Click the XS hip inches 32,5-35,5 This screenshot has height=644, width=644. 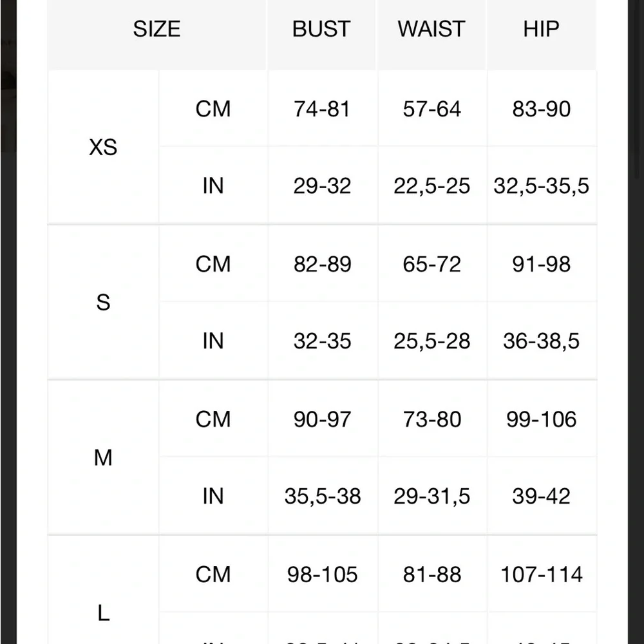(x=542, y=186)
